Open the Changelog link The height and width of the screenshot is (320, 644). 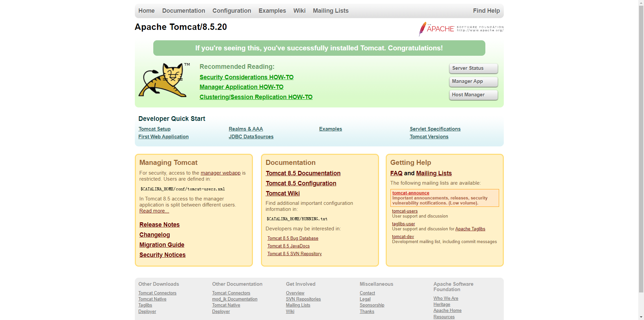155,235
